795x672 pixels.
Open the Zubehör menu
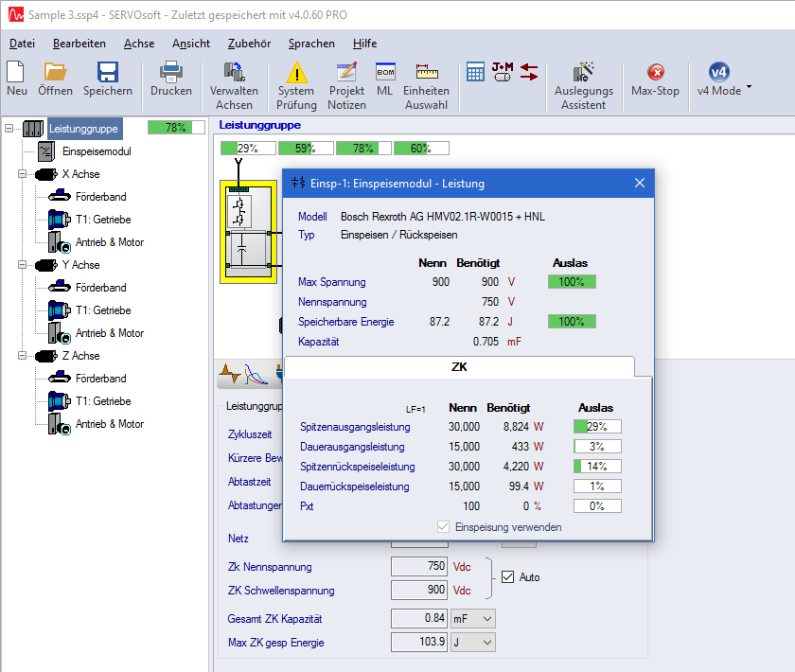(x=249, y=43)
